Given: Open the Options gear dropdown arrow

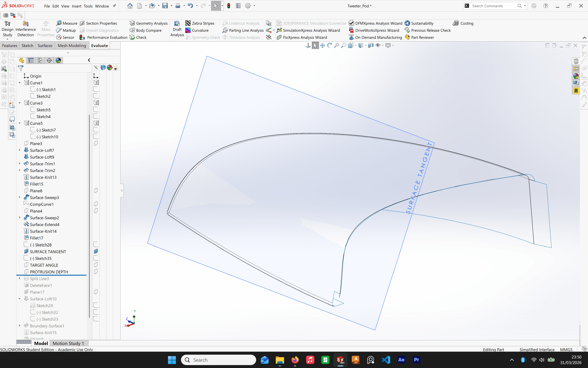Looking at the screenshot, I should [254, 6].
